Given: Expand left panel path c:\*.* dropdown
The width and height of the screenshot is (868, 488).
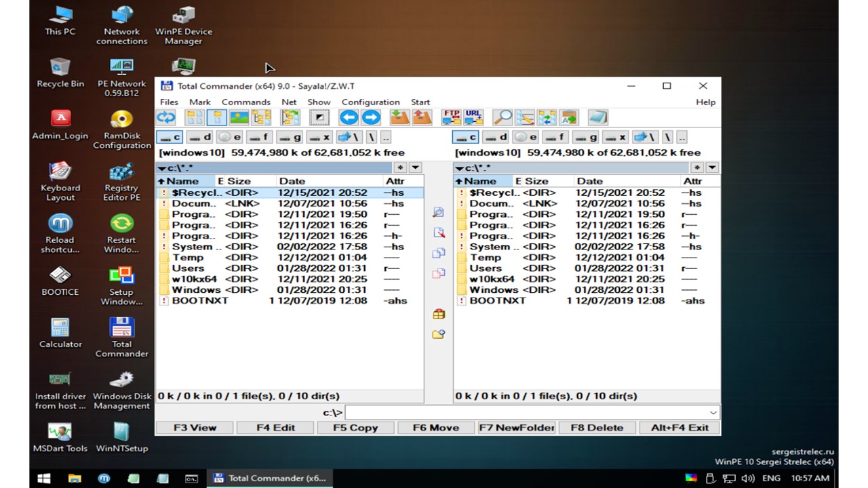Looking at the screenshot, I should click(161, 168).
